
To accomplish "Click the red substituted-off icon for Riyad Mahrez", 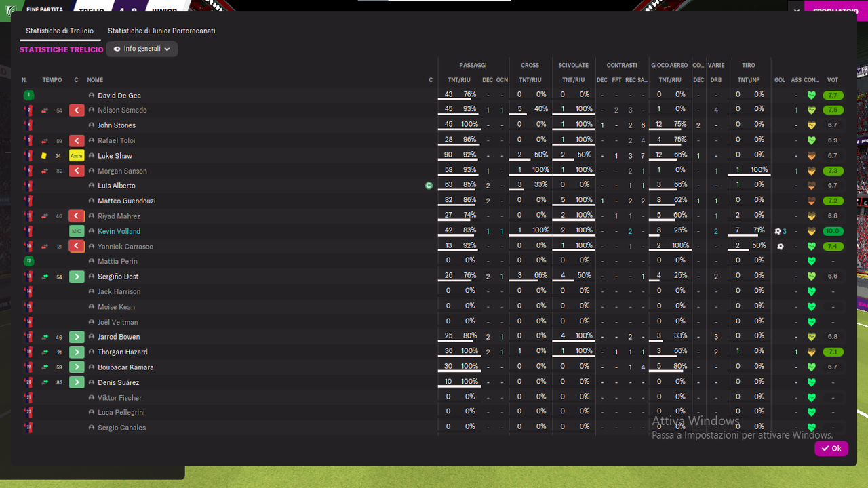I will (77, 216).
